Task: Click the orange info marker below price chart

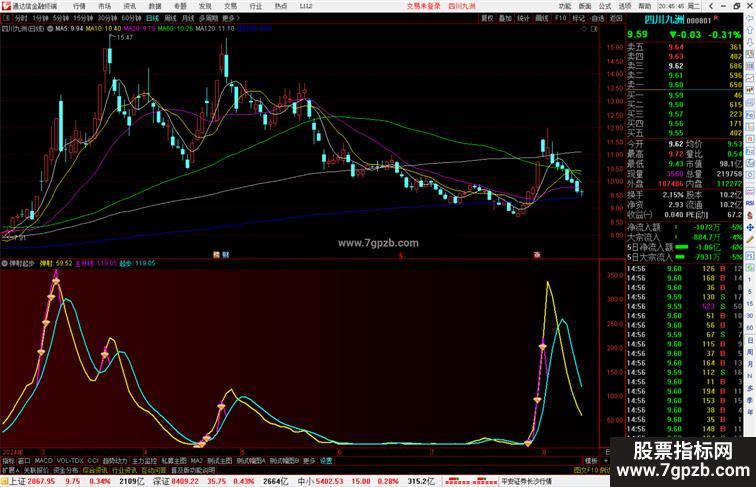Action: pos(216,255)
